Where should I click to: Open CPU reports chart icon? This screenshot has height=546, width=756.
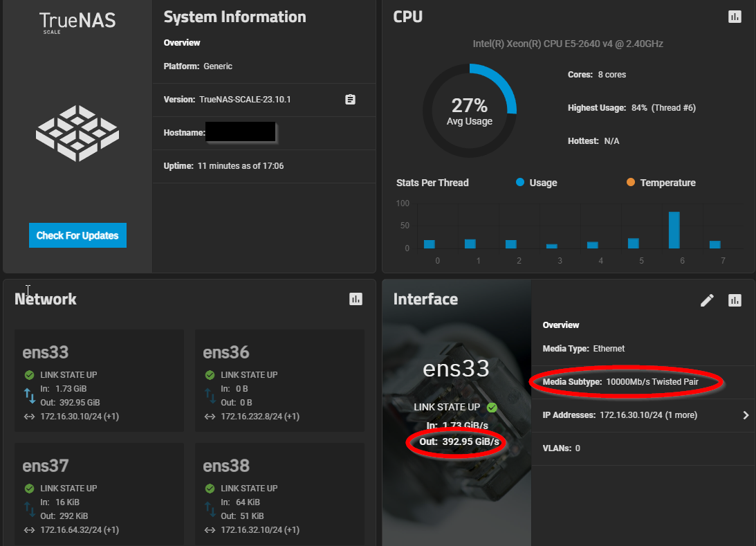[735, 17]
